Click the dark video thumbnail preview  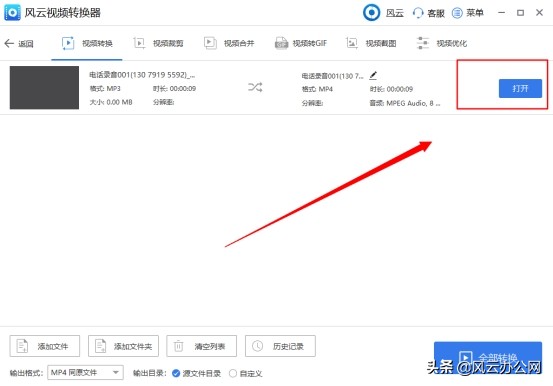click(x=44, y=88)
